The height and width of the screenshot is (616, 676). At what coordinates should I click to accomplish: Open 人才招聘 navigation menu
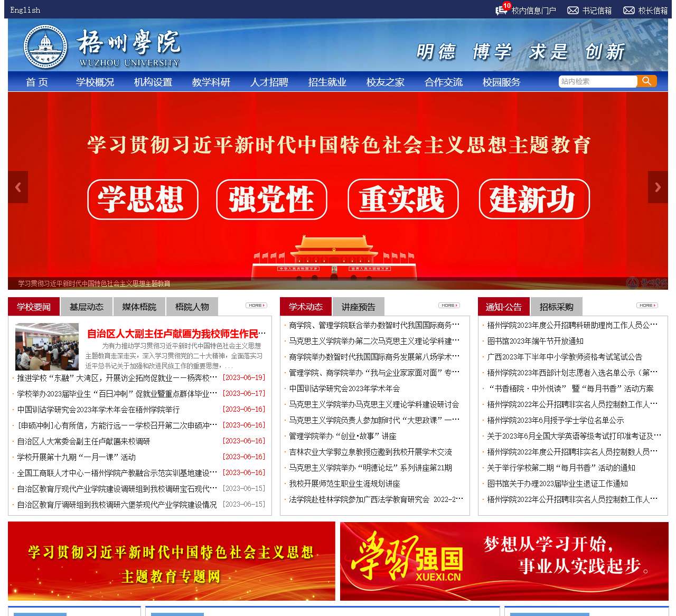click(x=269, y=82)
